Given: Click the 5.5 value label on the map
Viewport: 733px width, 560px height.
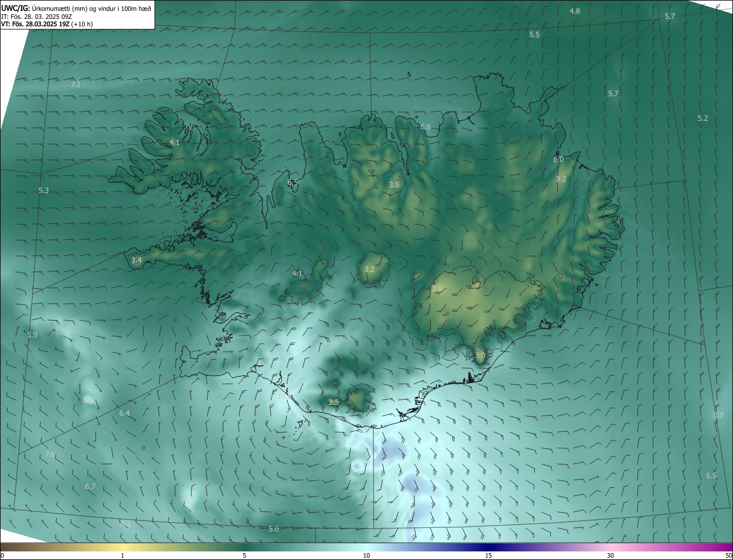Looking at the screenshot, I should (x=534, y=35).
